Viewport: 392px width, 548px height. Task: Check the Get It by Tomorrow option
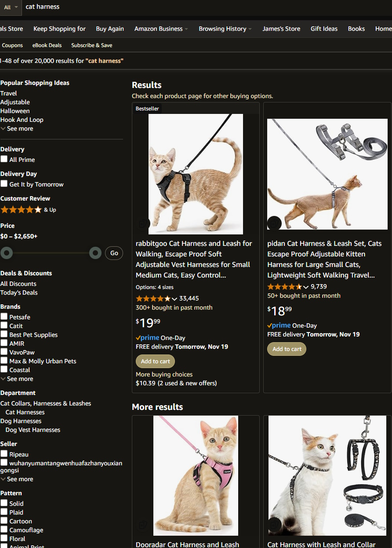(x=4, y=184)
